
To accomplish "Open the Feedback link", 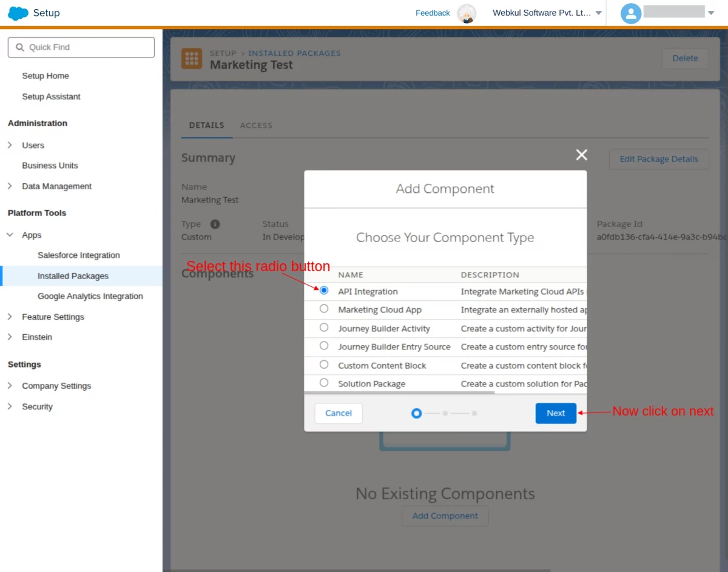I will pyautogui.click(x=433, y=13).
